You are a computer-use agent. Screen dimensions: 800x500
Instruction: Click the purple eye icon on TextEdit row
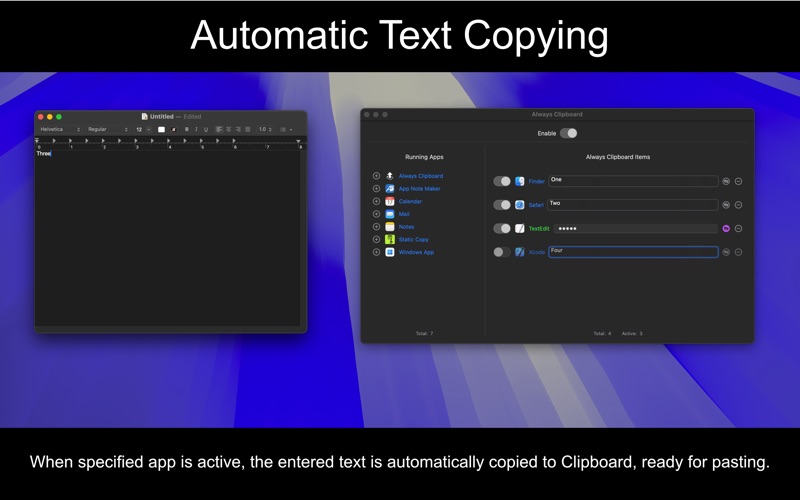[x=726, y=228]
